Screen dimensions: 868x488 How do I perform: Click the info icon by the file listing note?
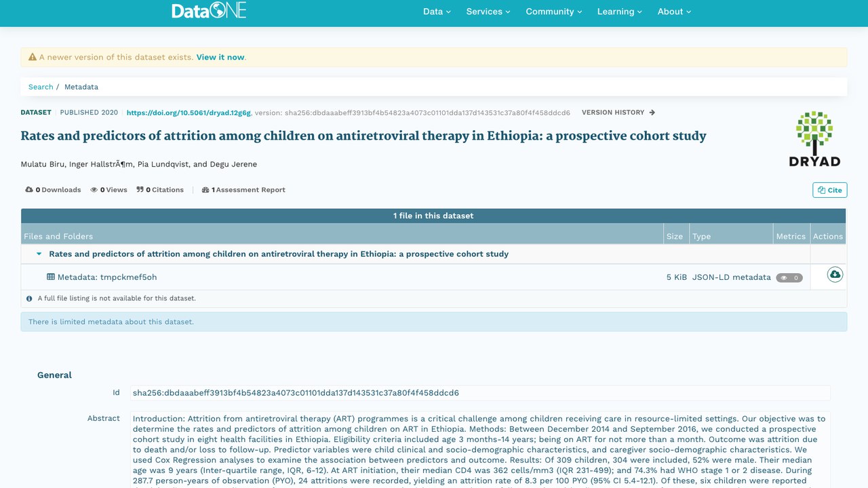coord(29,298)
